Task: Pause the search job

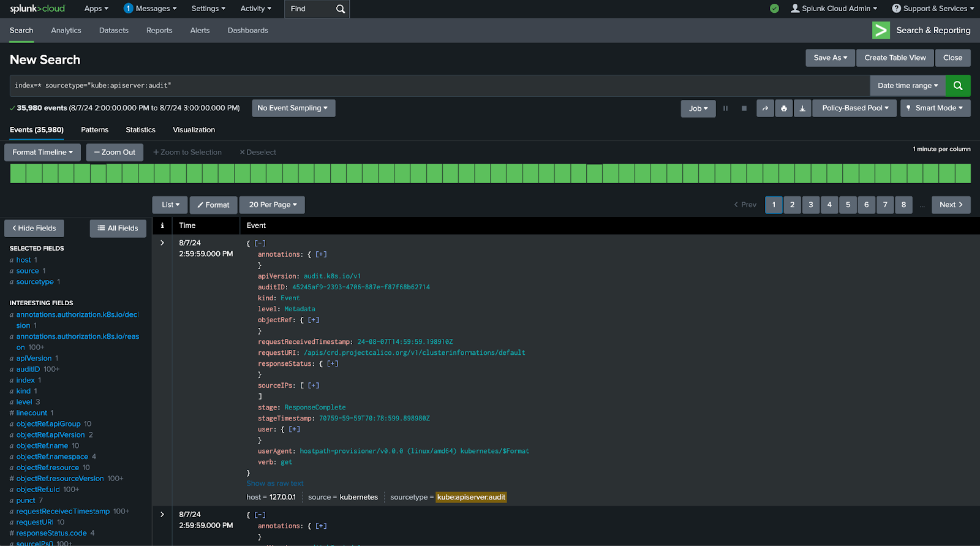Action: tap(725, 108)
